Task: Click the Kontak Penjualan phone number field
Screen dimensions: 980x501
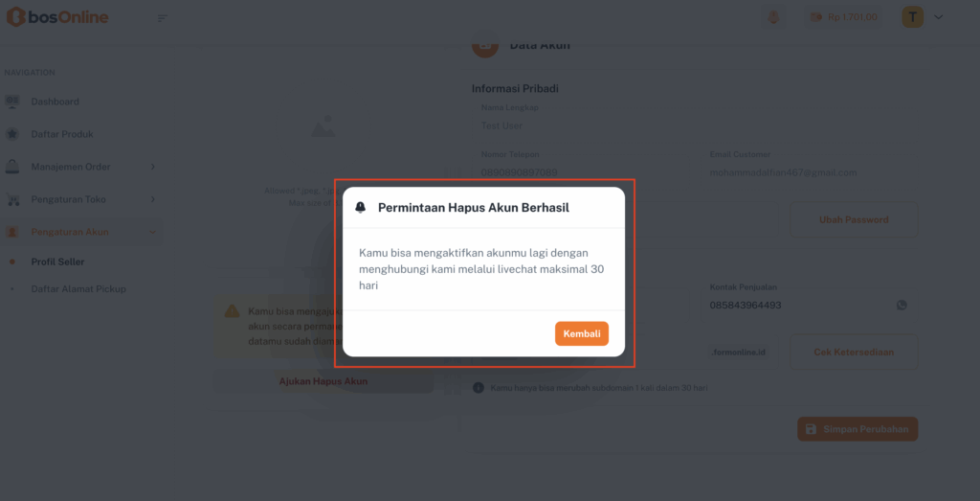Action: tap(810, 306)
